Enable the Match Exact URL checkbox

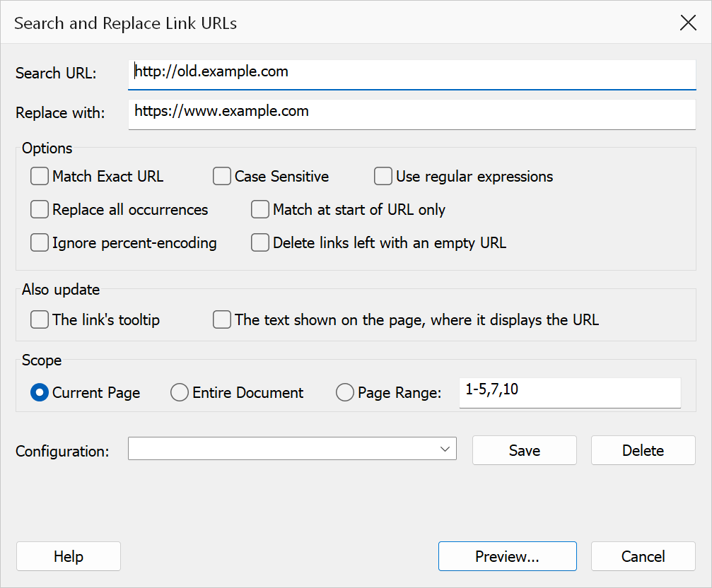40,176
